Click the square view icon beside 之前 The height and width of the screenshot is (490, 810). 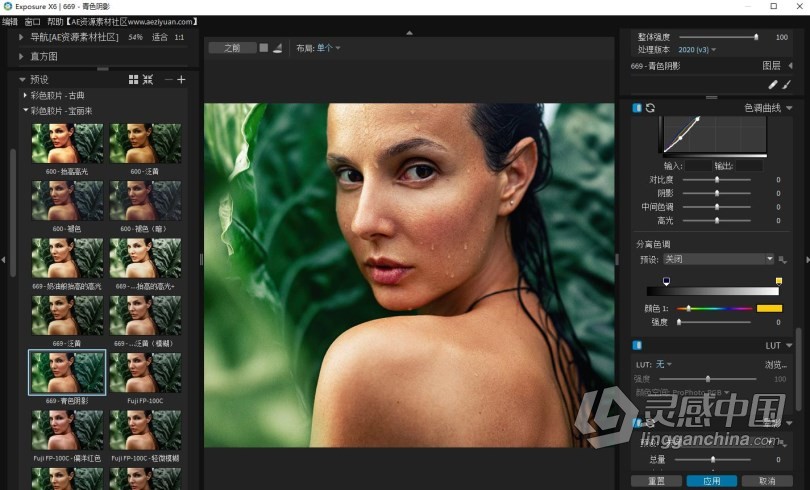[x=264, y=48]
